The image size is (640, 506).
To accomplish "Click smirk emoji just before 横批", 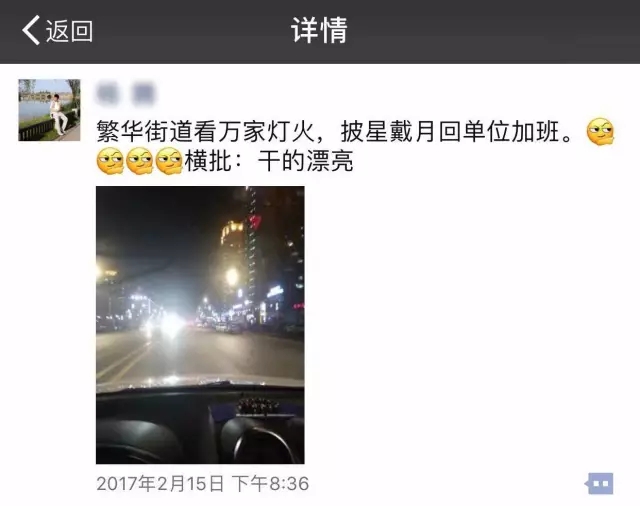I will coord(169,161).
